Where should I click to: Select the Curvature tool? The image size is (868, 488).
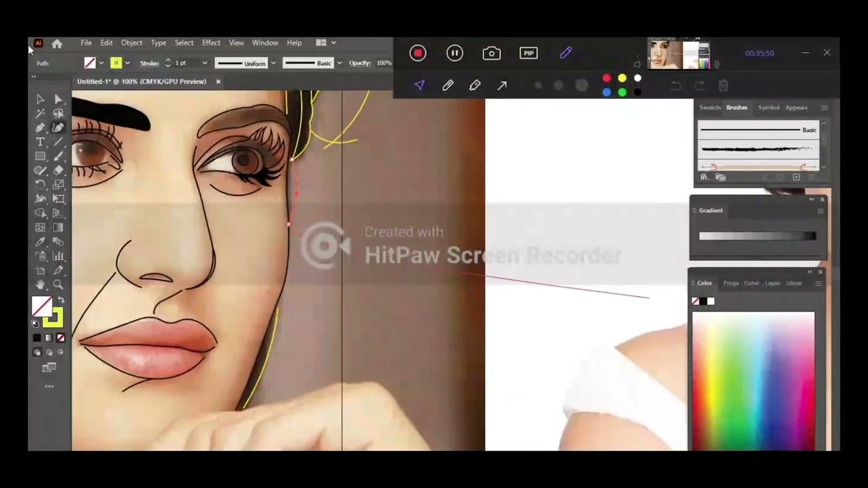tap(58, 127)
